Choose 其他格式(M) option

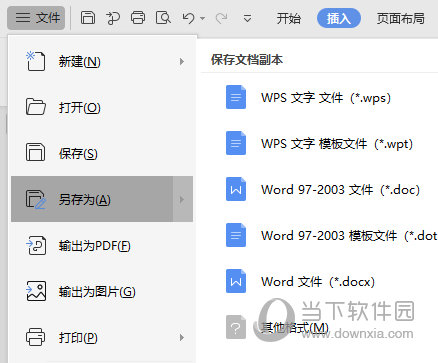click(x=295, y=328)
